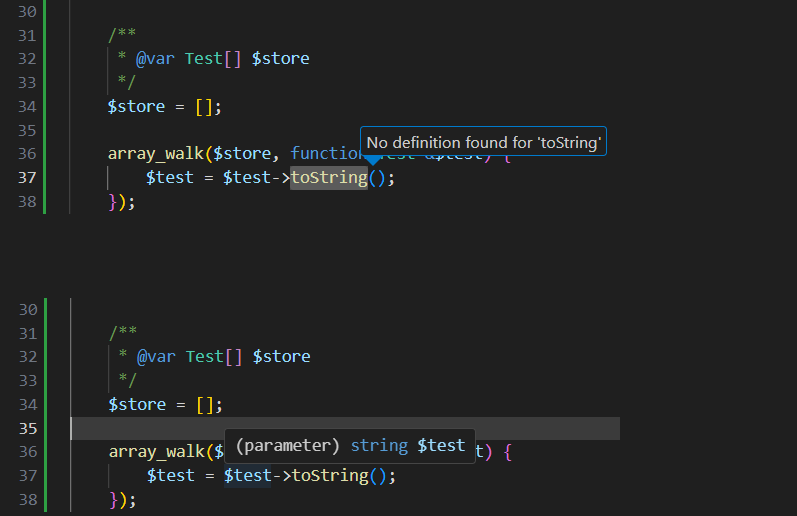The height and width of the screenshot is (516, 797).
Task: Click line number 30 in the upper editor
Action: (x=27, y=12)
